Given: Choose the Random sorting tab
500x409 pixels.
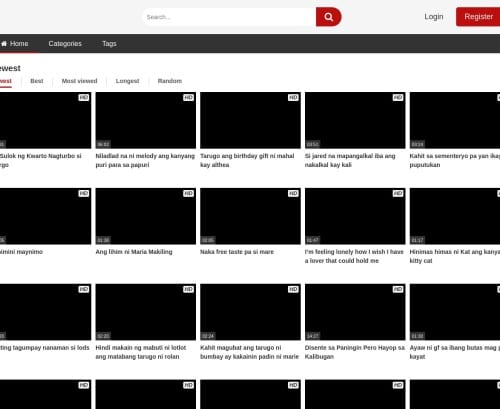Looking at the screenshot, I should point(170,81).
